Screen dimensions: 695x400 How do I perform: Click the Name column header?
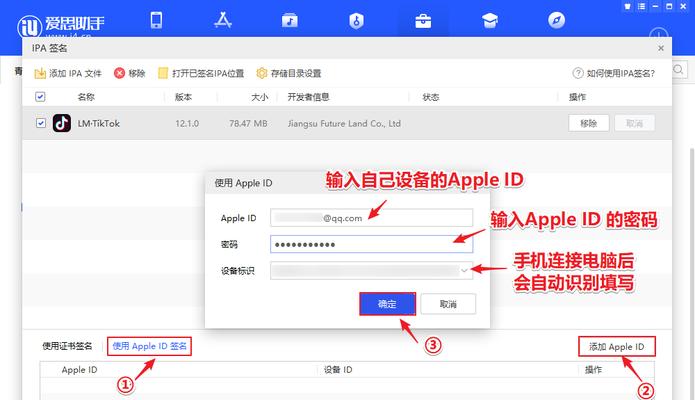[x=86, y=97]
